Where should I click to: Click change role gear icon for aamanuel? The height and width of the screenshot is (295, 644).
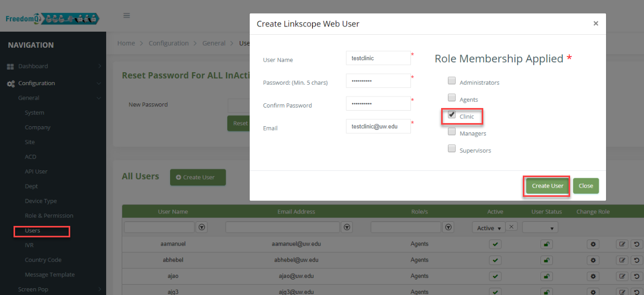click(x=593, y=244)
